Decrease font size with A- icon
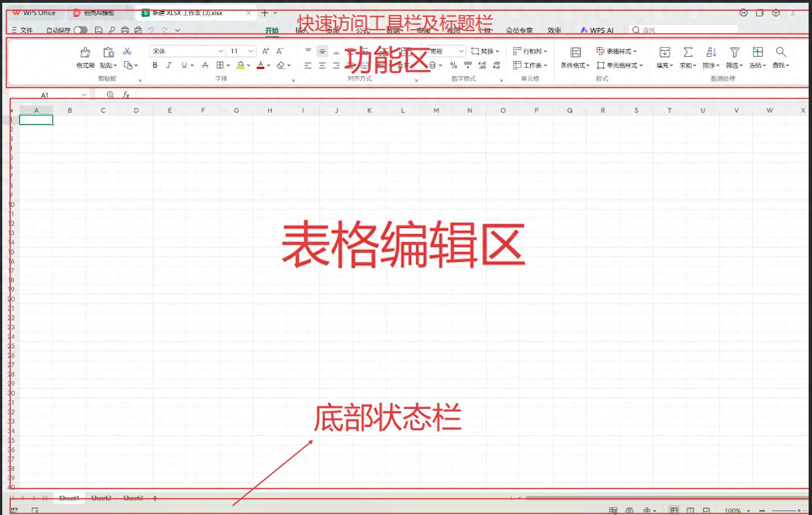Viewport: 812px width, 515px height. pyautogui.click(x=280, y=51)
